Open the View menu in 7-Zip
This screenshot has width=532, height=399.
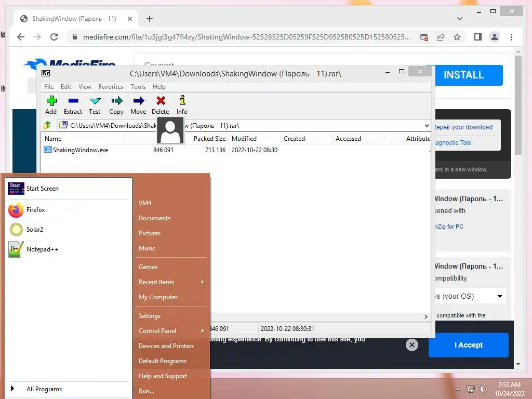85,87
